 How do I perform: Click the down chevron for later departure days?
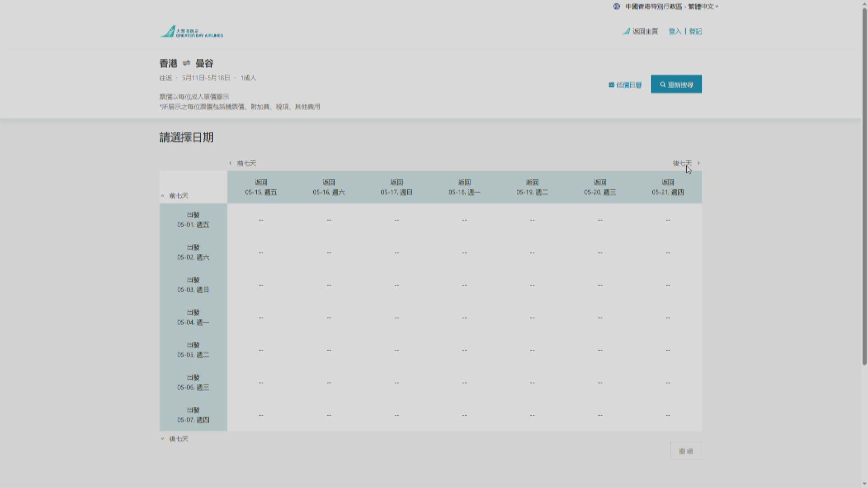163,439
